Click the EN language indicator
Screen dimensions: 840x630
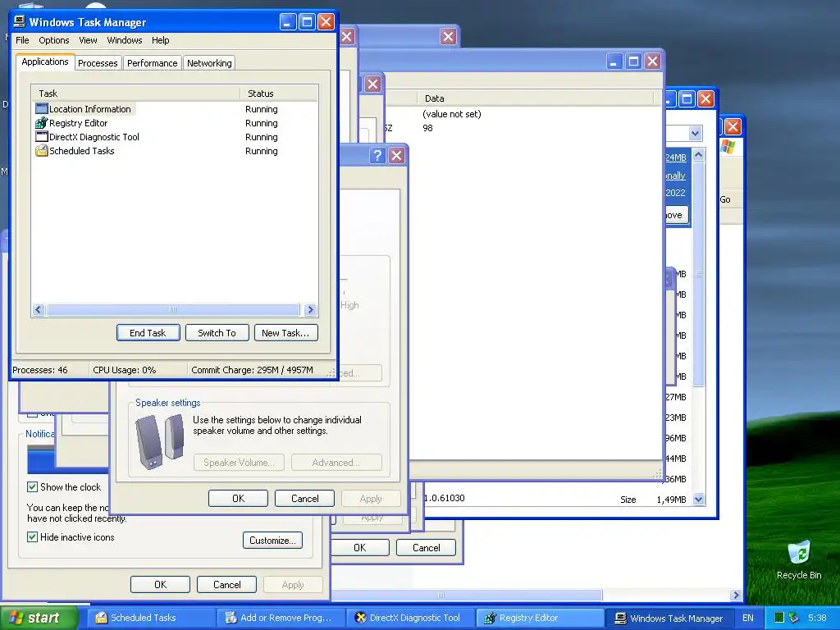748,618
